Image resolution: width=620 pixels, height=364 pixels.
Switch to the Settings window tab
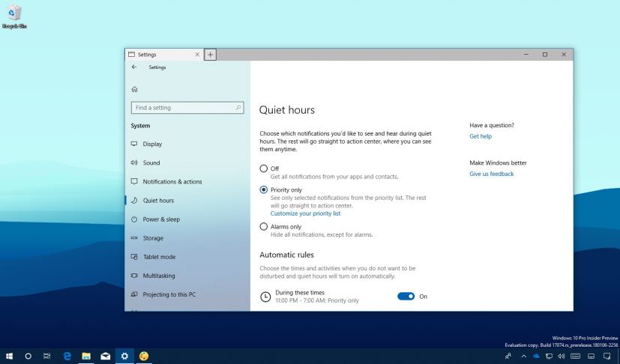tap(164, 55)
